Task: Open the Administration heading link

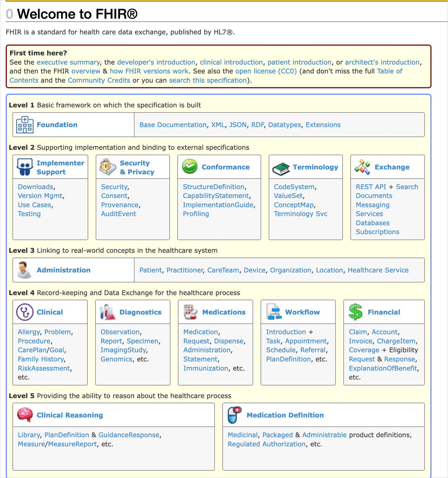Action: click(64, 270)
